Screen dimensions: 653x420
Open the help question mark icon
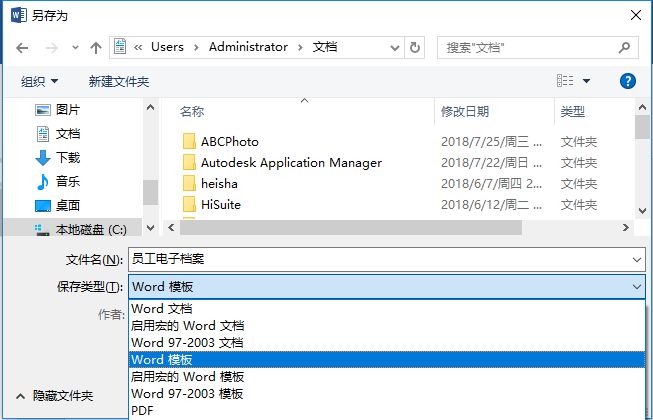[x=627, y=81]
